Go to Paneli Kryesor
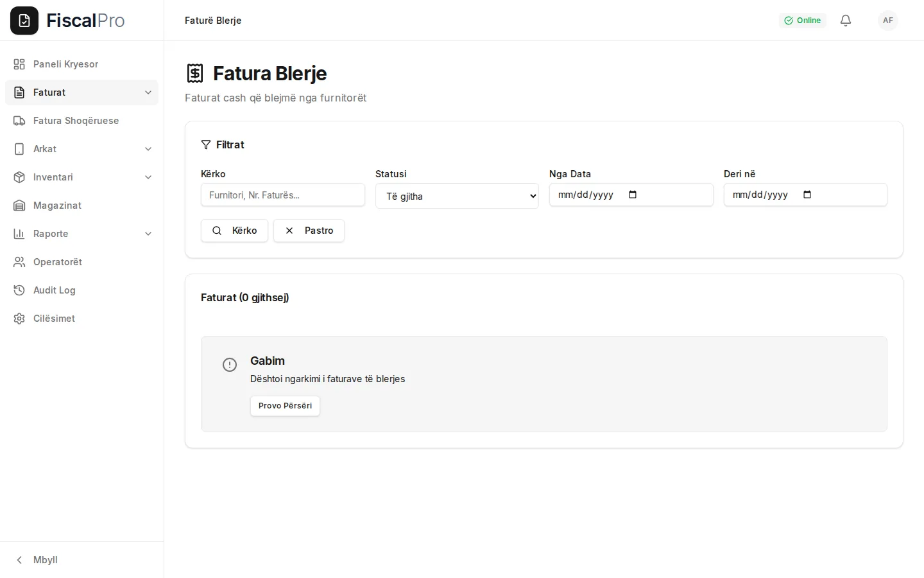This screenshot has width=924, height=578. [x=81, y=64]
